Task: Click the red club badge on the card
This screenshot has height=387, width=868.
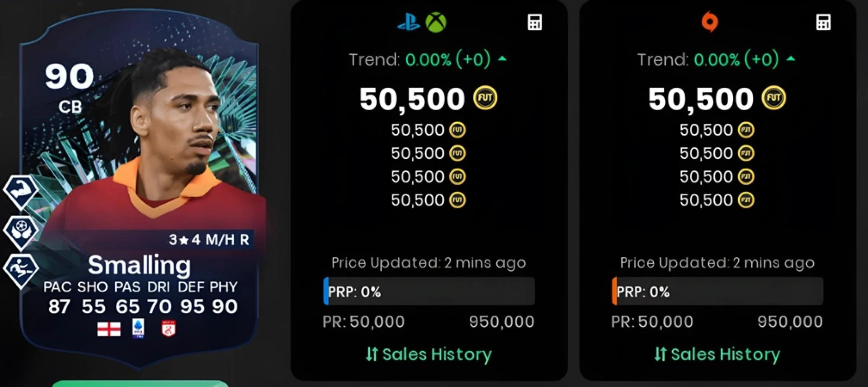Action: coord(169,329)
